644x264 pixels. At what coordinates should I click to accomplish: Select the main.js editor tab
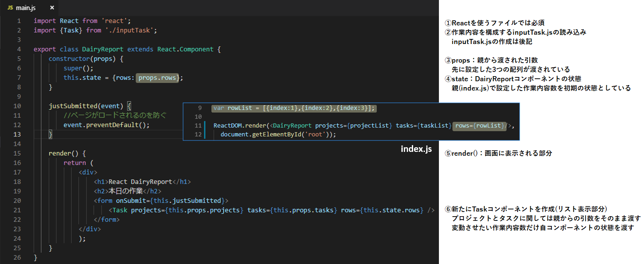point(30,8)
